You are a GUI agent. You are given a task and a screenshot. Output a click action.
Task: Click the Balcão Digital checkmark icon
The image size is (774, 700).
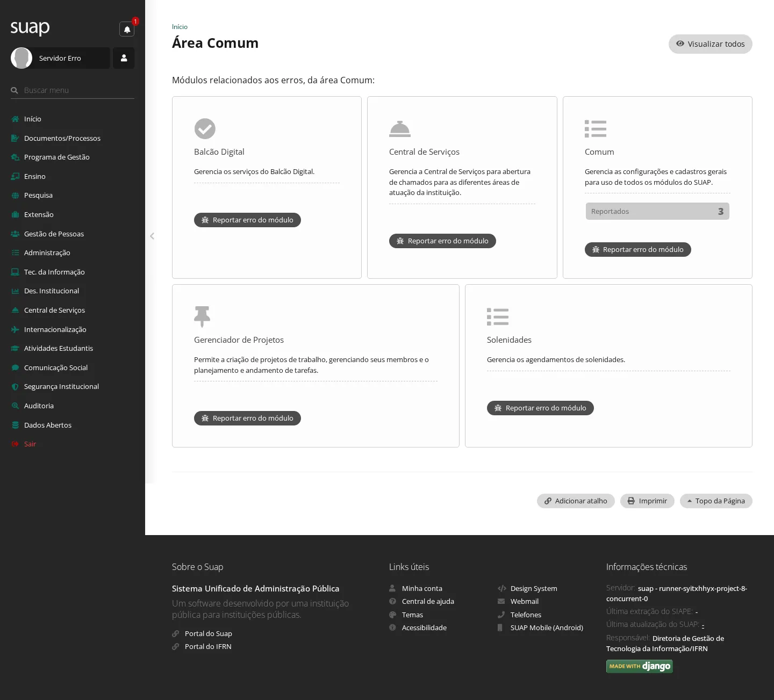pos(205,129)
